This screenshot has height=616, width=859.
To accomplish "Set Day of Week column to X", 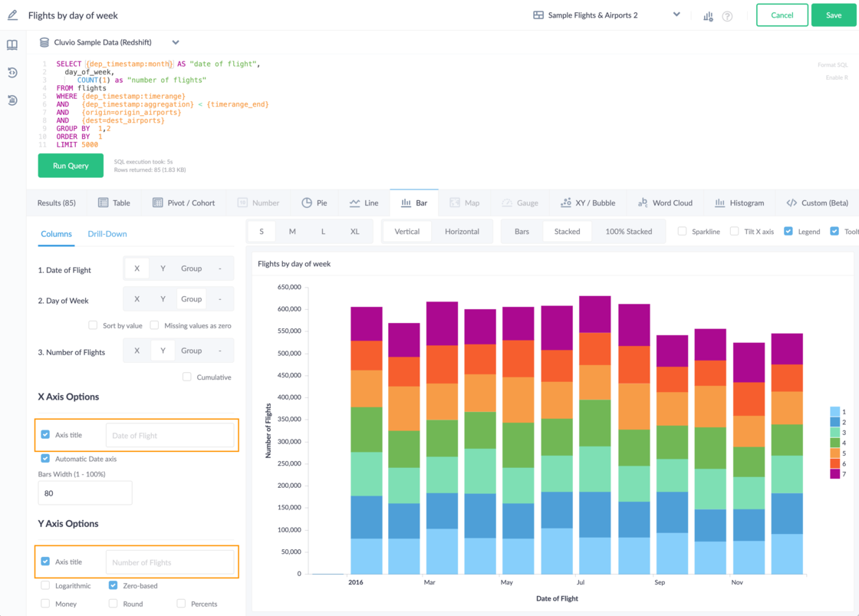I will point(137,299).
